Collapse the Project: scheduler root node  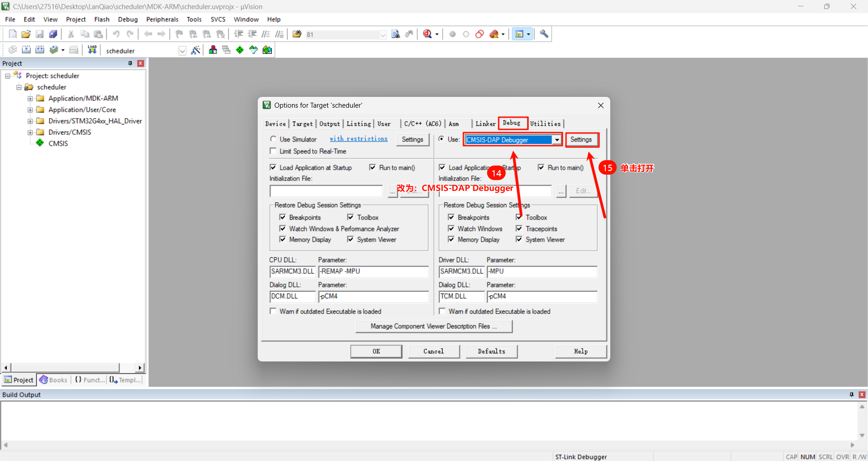(x=8, y=76)
